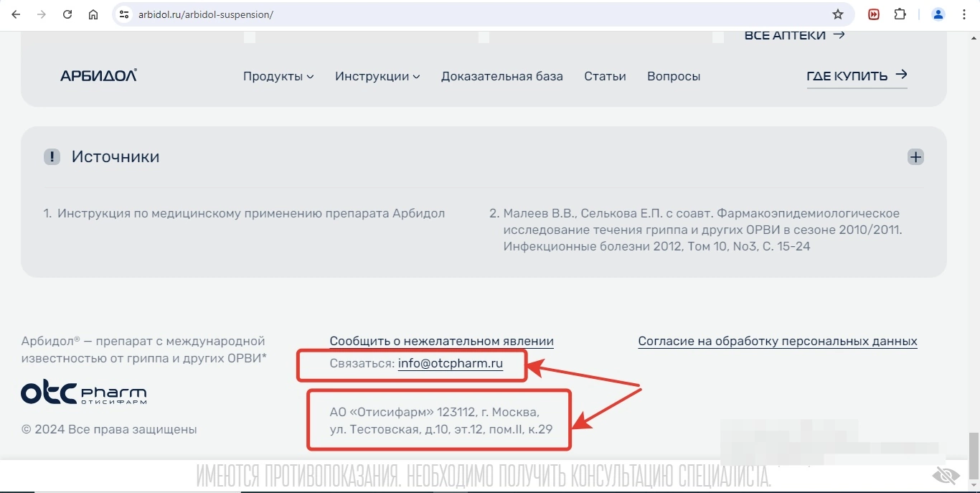Click the Источники heading
This screenshot has height=493, width=980.
tap(116, 156)
